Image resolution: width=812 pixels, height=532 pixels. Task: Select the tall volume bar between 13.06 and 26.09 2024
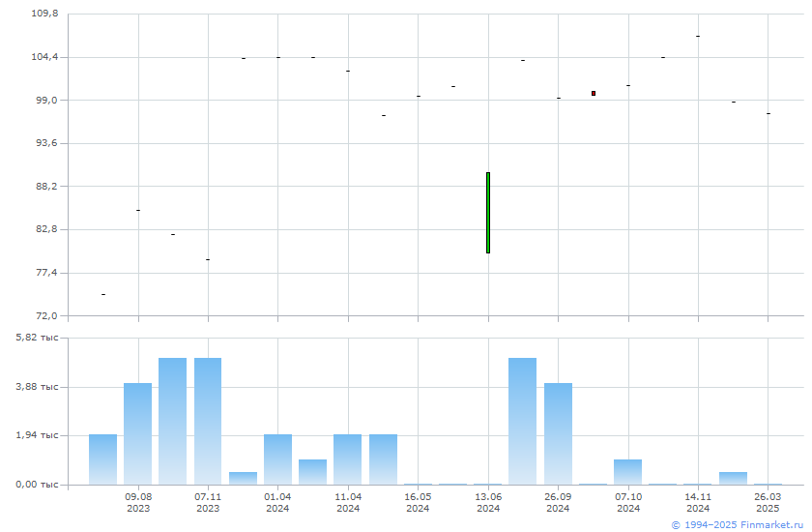pyautogui.click(x=523, y=421)
